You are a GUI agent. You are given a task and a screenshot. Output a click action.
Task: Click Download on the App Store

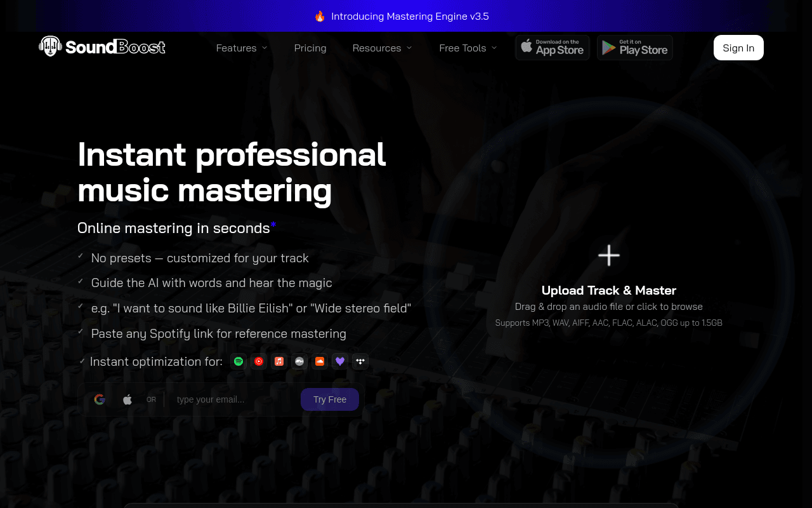click(553, 48)
